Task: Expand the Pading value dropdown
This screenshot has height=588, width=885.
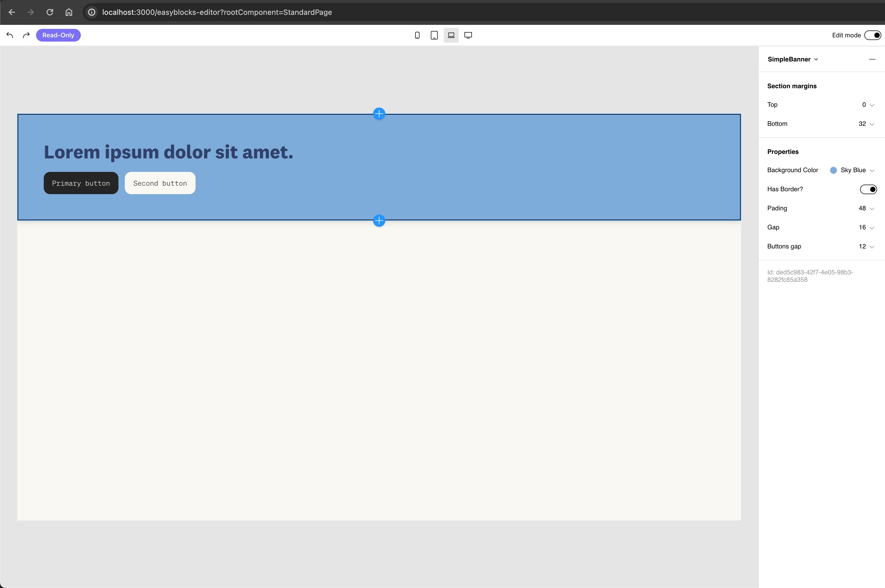Action: tap(866, 208)
